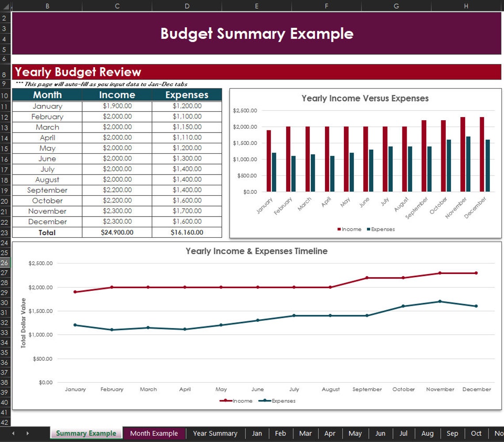This screenshot has width=504, height=442.
Task: Select the Jan sheet tab
Action: (x=257, y=434)
